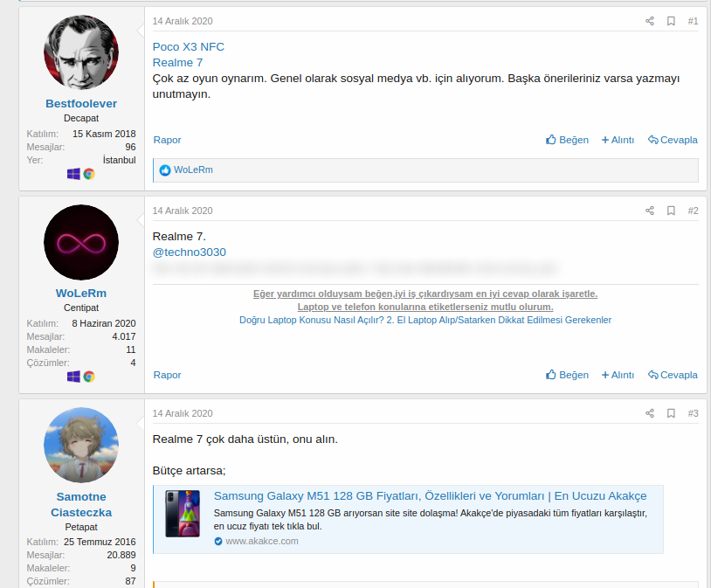This screenshot has width=711, height=588.
Task: Click Samotne Ciasteczka's Çözümler count '87'
Action: coord(130,581)
